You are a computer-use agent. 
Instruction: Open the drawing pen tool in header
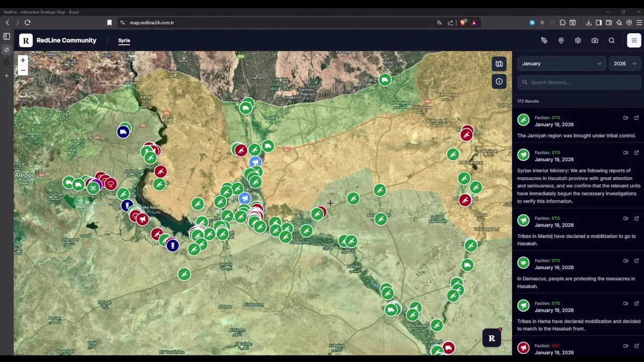click(x=544, y=40)
